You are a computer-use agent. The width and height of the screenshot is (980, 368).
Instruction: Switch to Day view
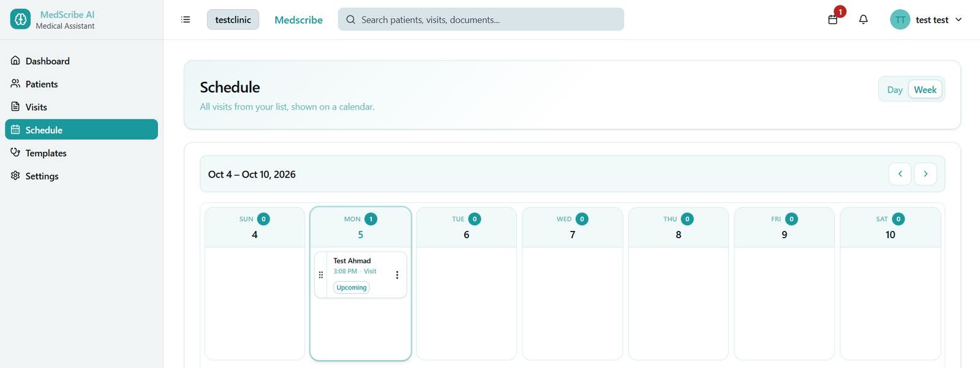tap(895, 90)
